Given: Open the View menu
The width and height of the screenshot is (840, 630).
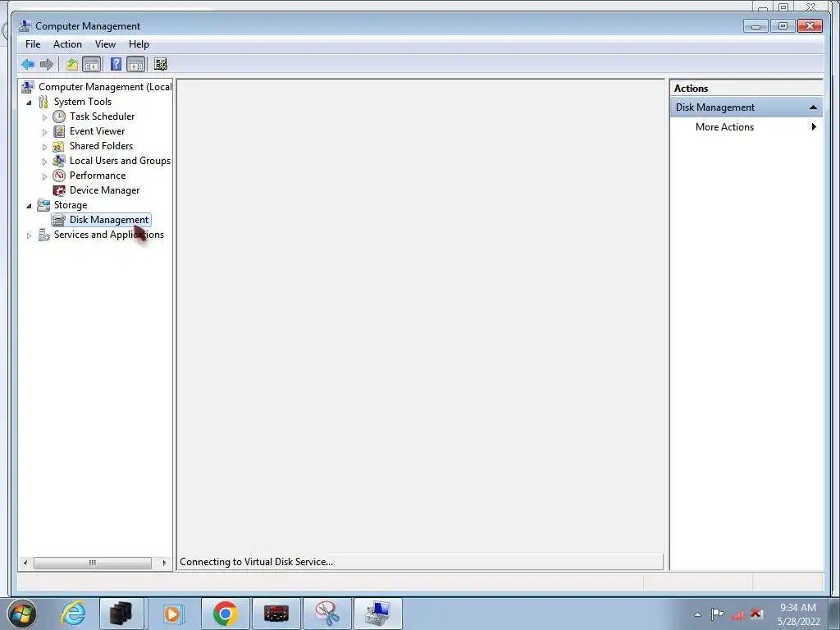Looking at the screenshot, I should pos(105,44).
